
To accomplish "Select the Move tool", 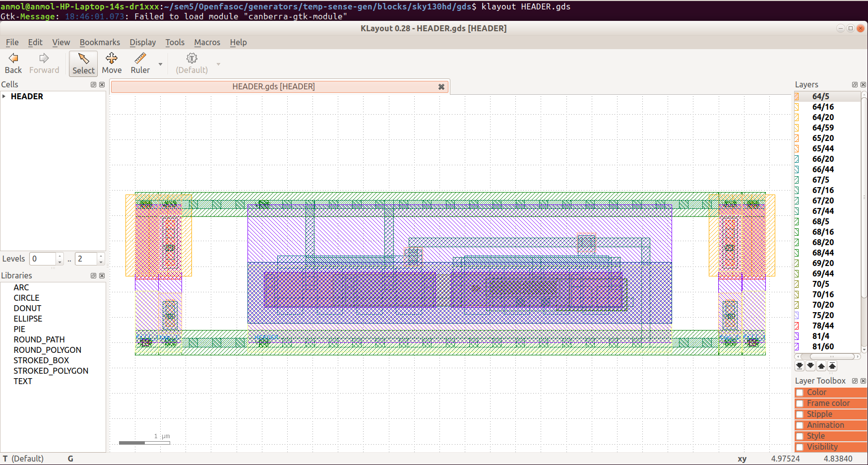I will click(112, 63).
